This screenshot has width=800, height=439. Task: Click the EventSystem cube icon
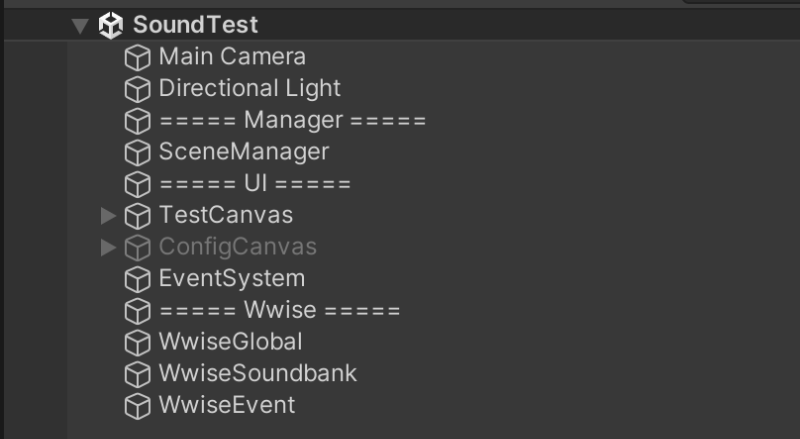click(x=136, y=279)
